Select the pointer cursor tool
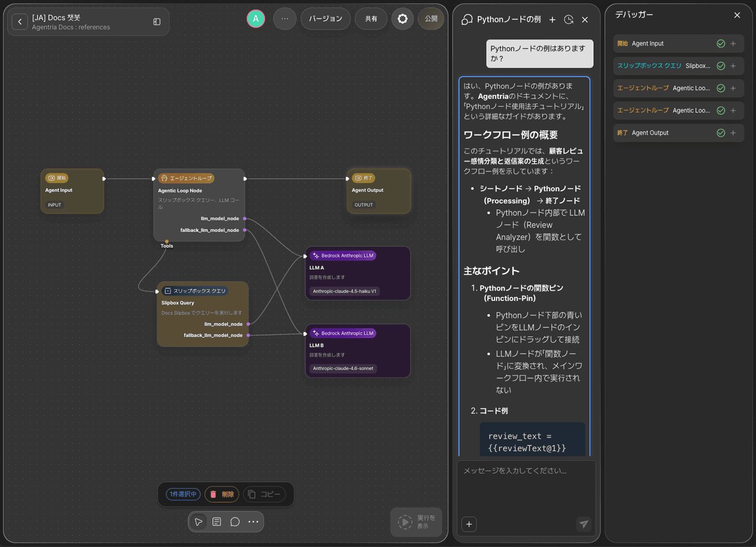The height and width of the screenshot is (547, 756). 199,522
